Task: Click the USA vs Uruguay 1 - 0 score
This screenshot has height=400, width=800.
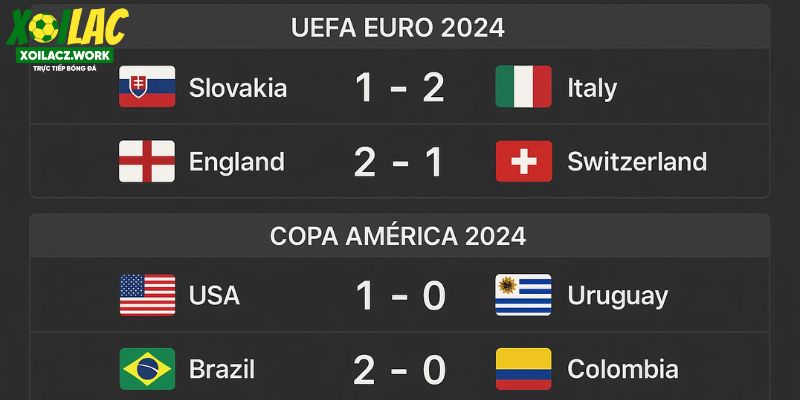Action: (401, 296)
